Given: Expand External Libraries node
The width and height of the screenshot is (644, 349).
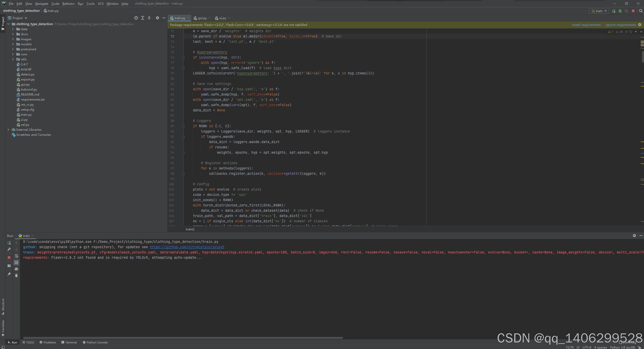Looking at the screenshot, I should point(8,129).
